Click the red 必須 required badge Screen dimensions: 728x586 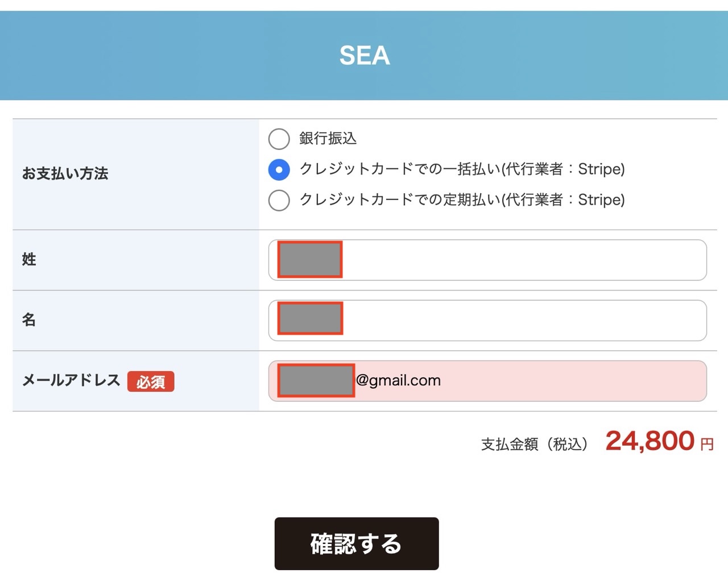point(151,382)
